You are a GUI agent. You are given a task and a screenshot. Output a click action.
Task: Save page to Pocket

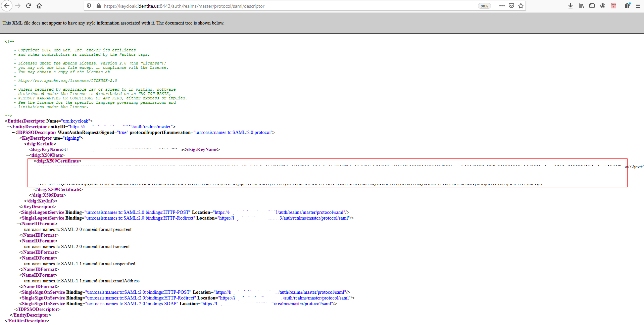point(511,6)
